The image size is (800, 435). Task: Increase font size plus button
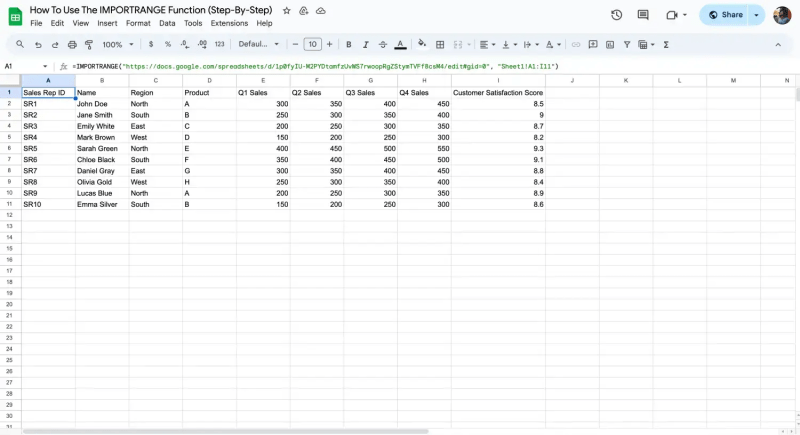click(330, 44)
